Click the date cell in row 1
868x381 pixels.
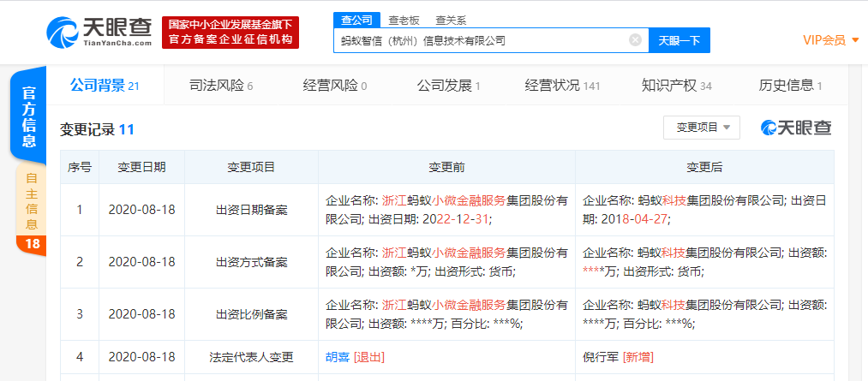tap(141, 210)
